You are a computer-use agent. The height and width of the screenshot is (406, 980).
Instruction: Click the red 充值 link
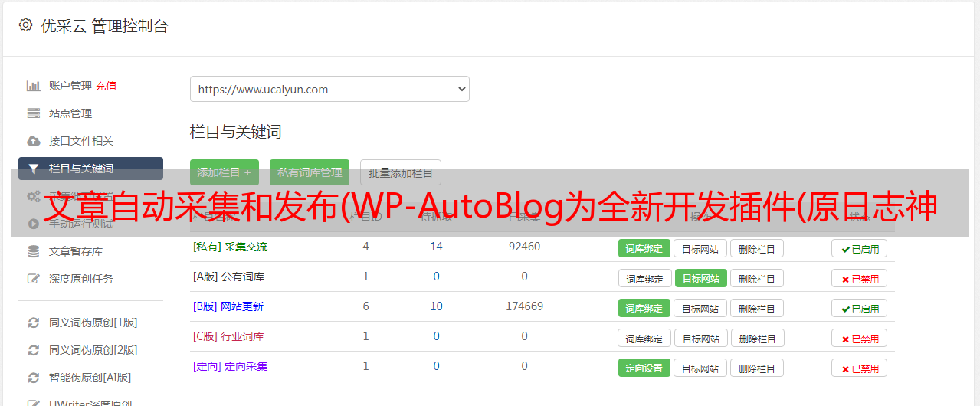(x=107, y=86)
